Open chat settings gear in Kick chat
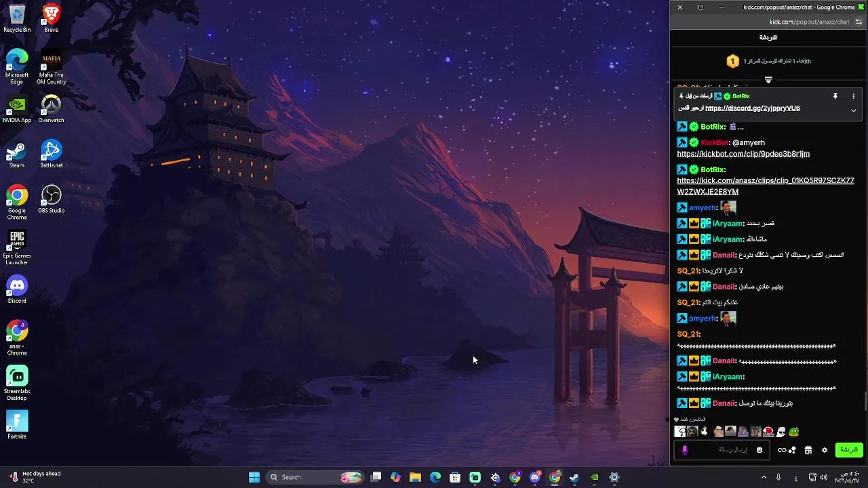 click(x=825, y=450)
